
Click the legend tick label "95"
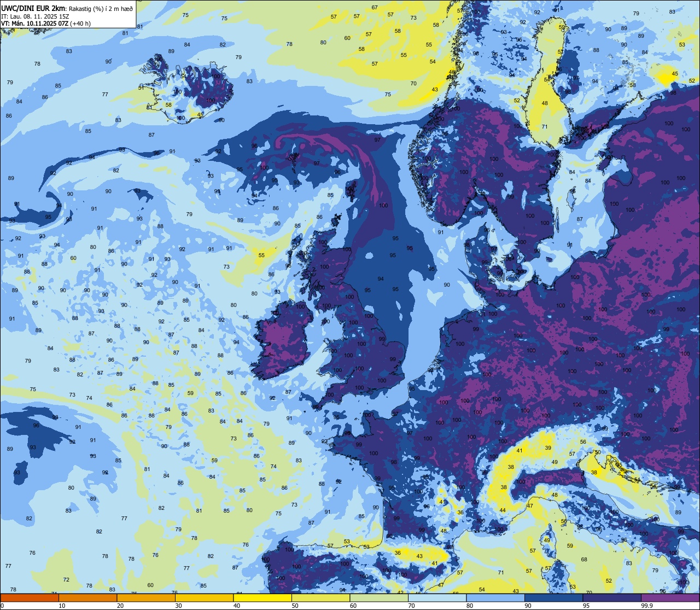pyautogui.click(x=586, y=606)
